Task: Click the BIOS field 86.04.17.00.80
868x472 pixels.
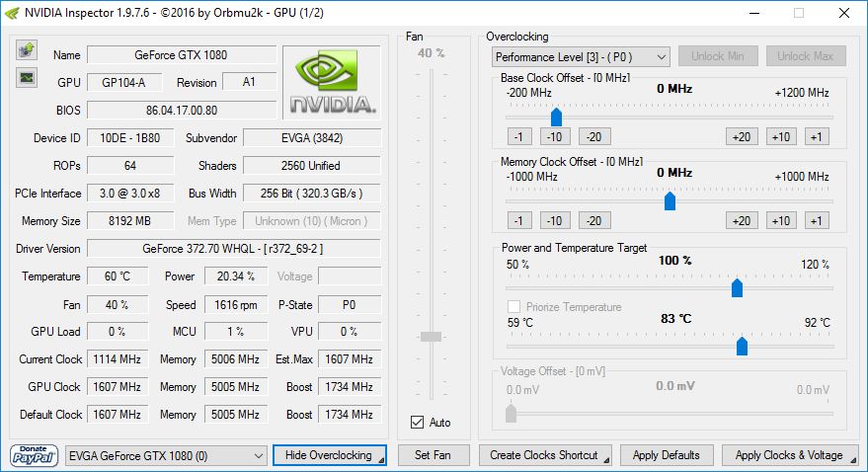Action: 182,111
